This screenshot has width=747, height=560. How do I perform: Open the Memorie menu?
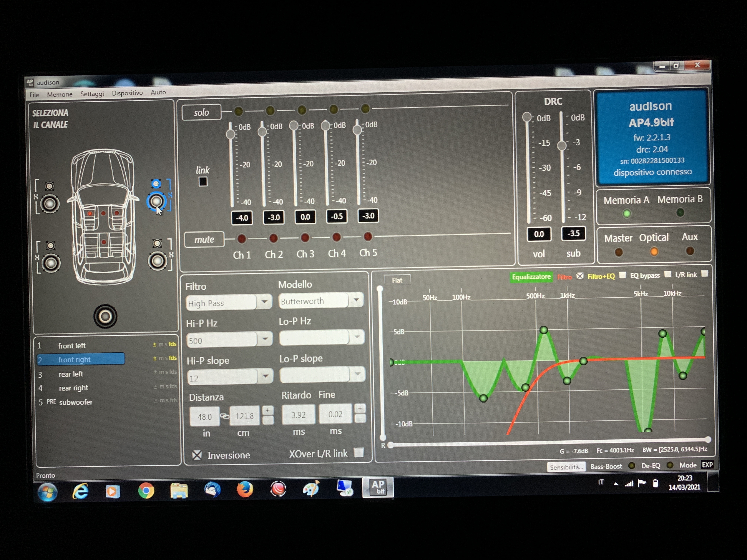click(59, 94)
